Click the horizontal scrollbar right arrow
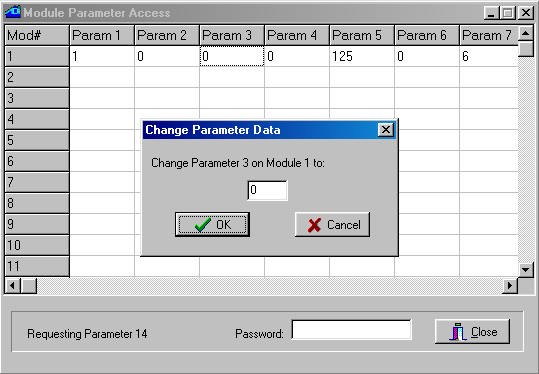Viewport: 539px width, 374px height. 510,285
